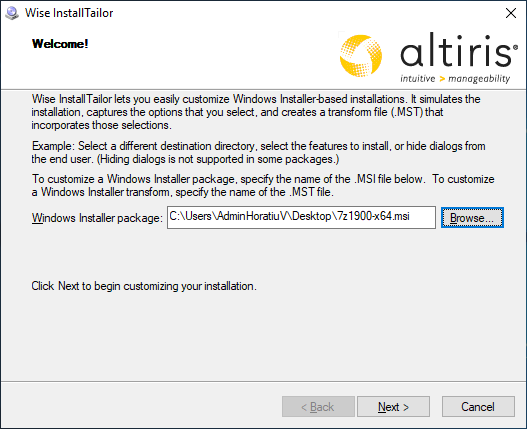Click the "Example: Select a different destination" paragraph

258,152
